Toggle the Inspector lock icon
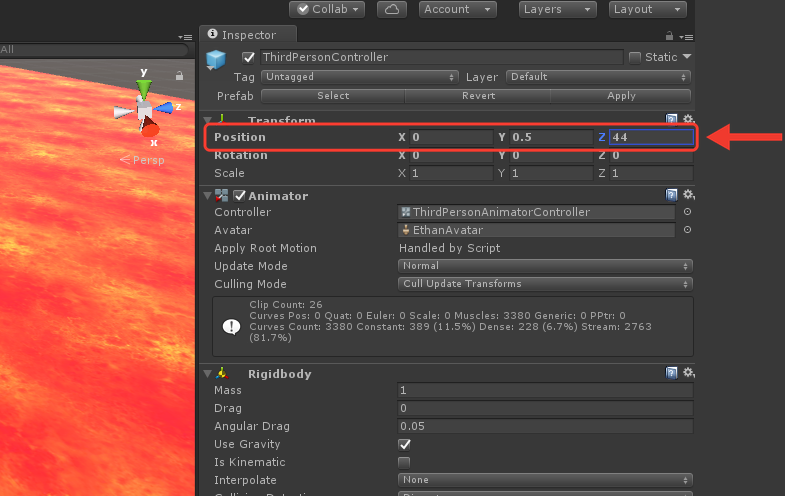This screenshot has height=496, width=785. point(669,36)
